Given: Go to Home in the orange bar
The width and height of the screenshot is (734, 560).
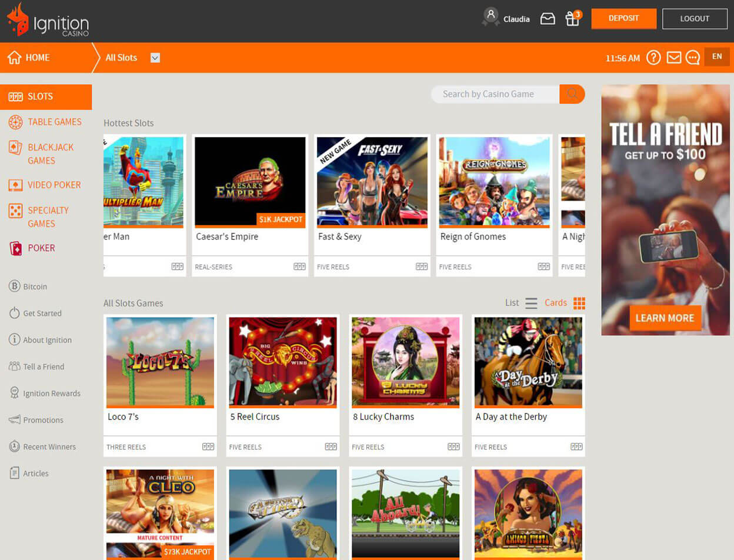Looking at the screenshot, I should pos(38,58).
